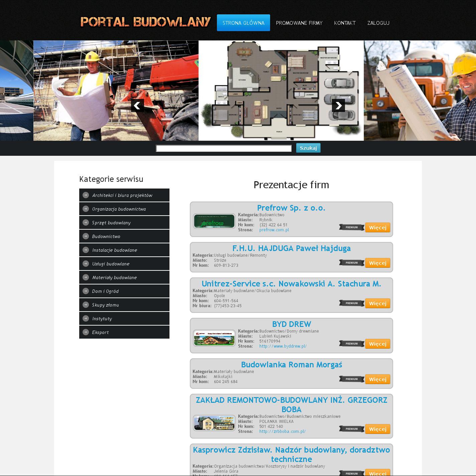
Task: Open the prefrow.com.pl website link
Action: [x=274, y=230]
